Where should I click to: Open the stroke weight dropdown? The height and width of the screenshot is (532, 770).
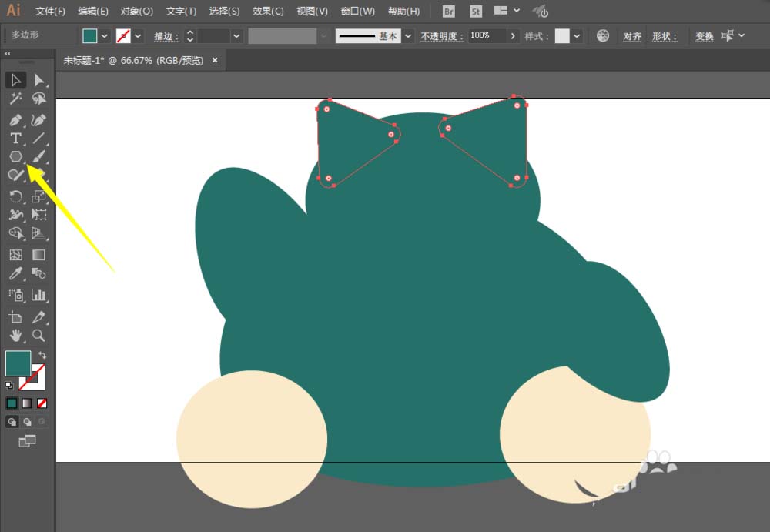pyautogui.click(x=236, y=36)
